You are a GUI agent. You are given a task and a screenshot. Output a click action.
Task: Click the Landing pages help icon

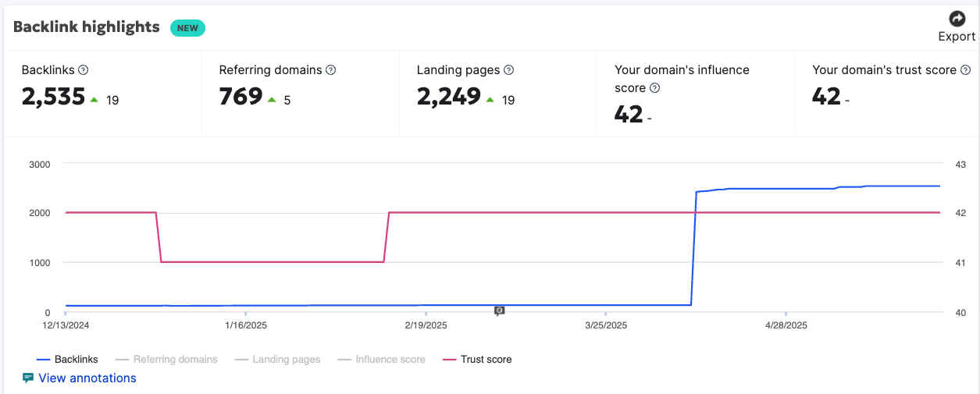click(508, 70)
